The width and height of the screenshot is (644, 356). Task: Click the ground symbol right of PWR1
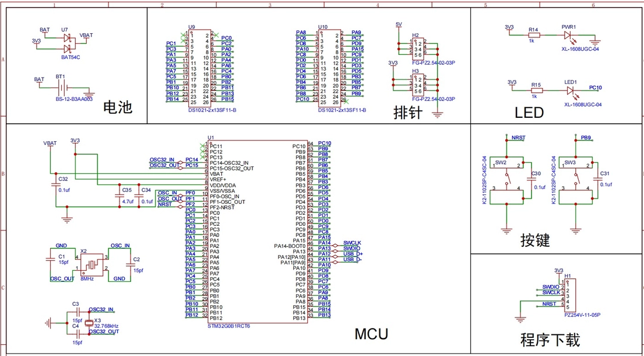pos(594,42)
